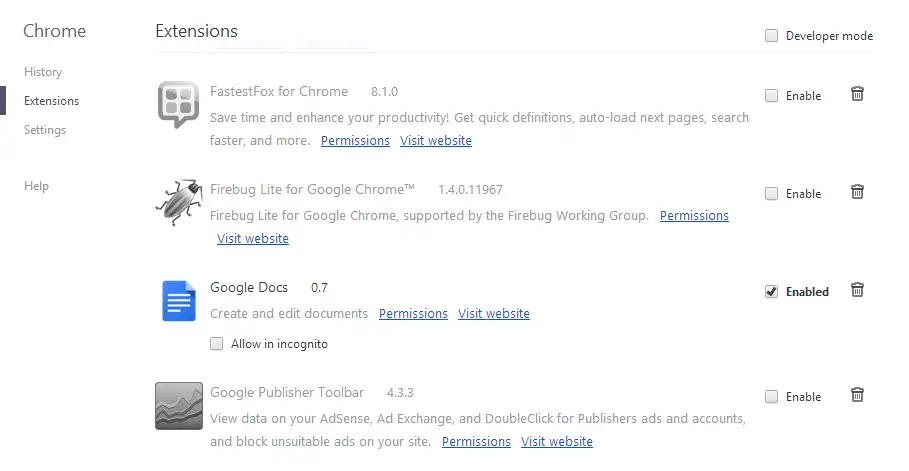The width and height of the screenshot is (909, 471).
Task: Visit website link for Google Docs
Action: tap(494, 313)
